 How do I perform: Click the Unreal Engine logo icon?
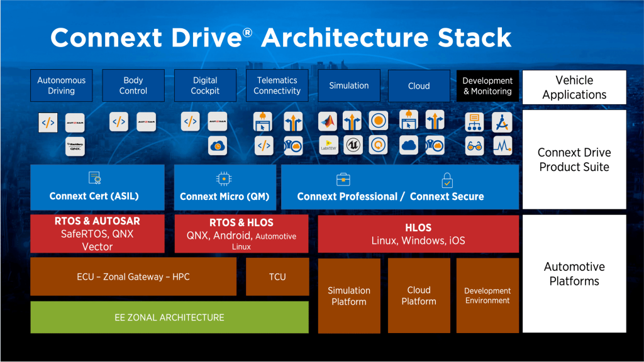(x=353, y=145)
